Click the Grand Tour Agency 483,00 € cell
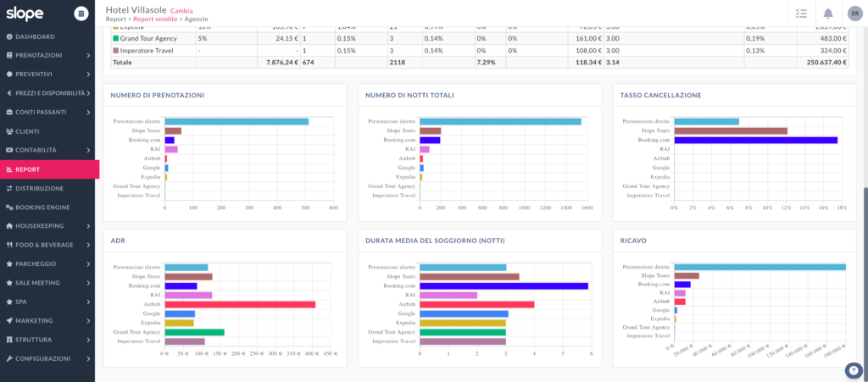 [x=822, y=39]
